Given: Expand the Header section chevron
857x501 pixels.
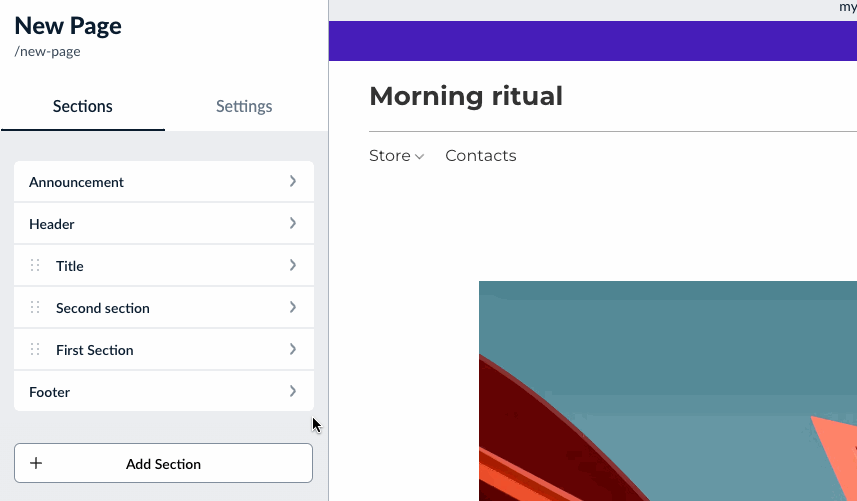Looking at the screenshot, I should tap(293, 224).
